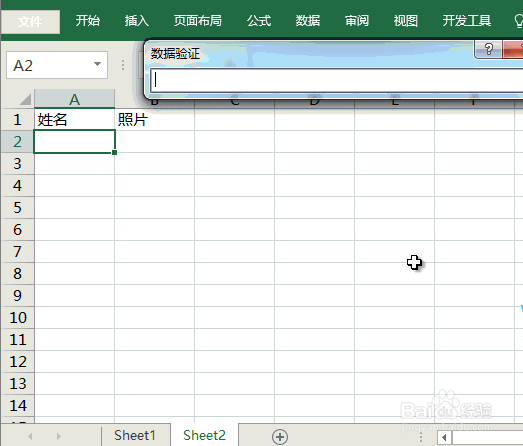Click the 数据验证 dialog input field
Screen dimensions: 523x446
336,80
